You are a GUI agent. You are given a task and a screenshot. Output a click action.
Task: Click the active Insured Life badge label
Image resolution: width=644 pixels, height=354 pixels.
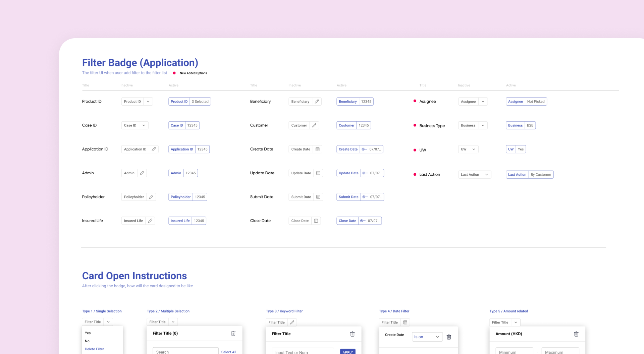(180, 221)
